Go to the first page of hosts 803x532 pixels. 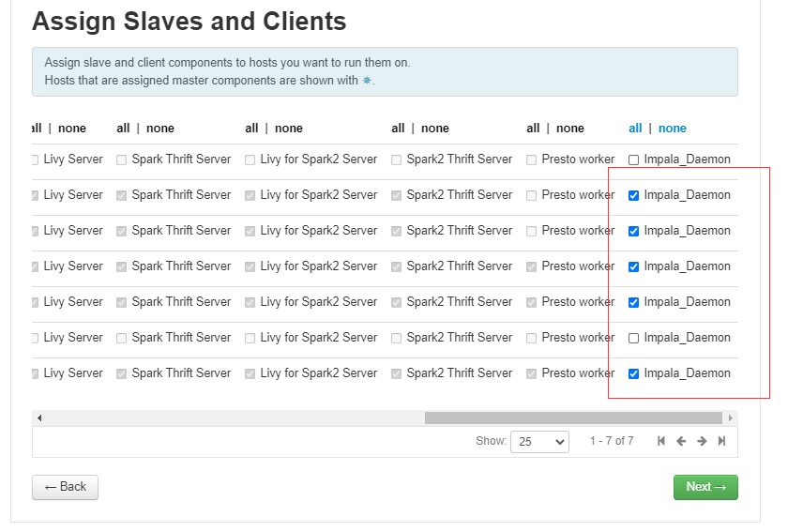click(x=661, y=441)
